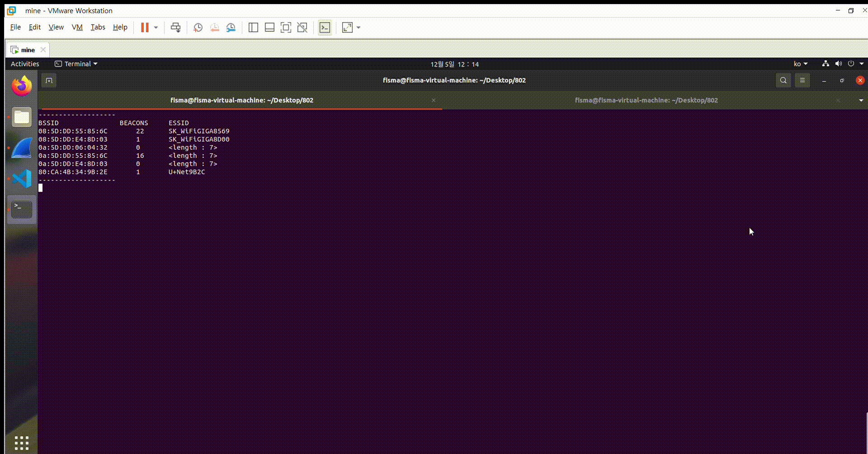Image resolution: width=868 pixels, height=454 pixels.
Task: Open the VM menu
Action: [77, 27]
